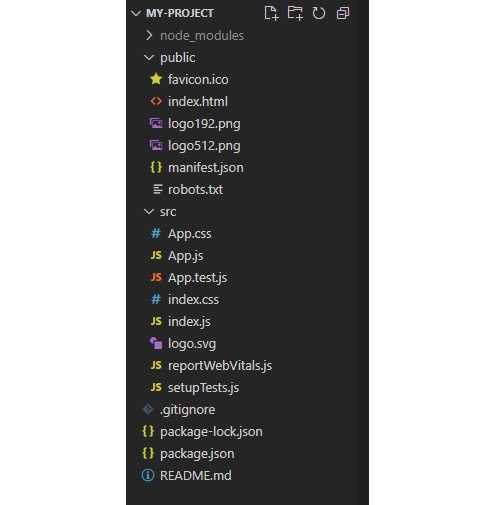Viewport: 500px width, 505px height.
Task: Click the New Folder icon
Action: click(295, 13)
